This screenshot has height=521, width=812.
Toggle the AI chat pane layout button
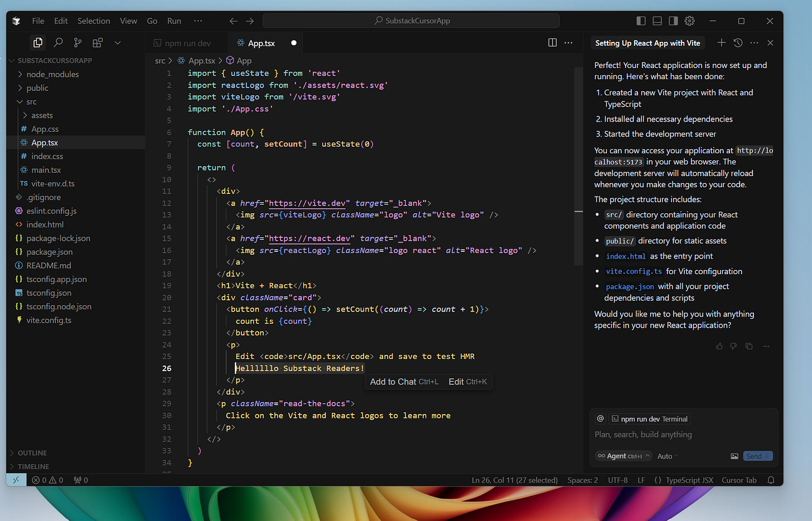click(x=673, y=21)
